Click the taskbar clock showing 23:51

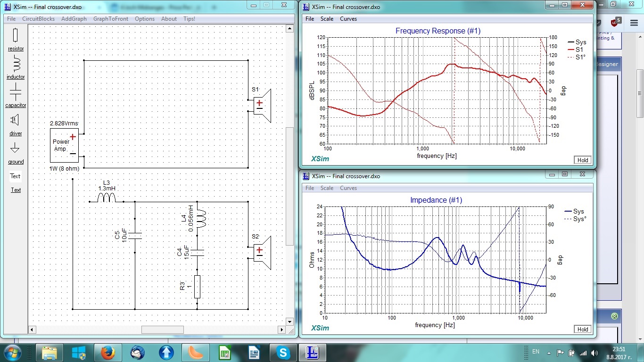point(619,353)
